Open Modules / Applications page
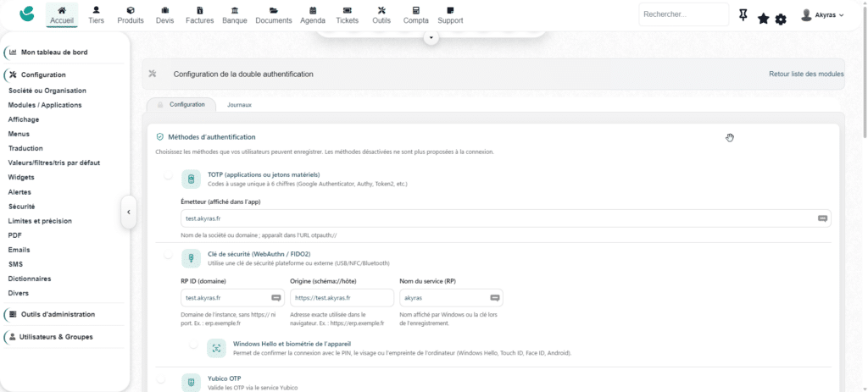The height and width of the screenshot is (392, 868). click(x=45, y=105)
